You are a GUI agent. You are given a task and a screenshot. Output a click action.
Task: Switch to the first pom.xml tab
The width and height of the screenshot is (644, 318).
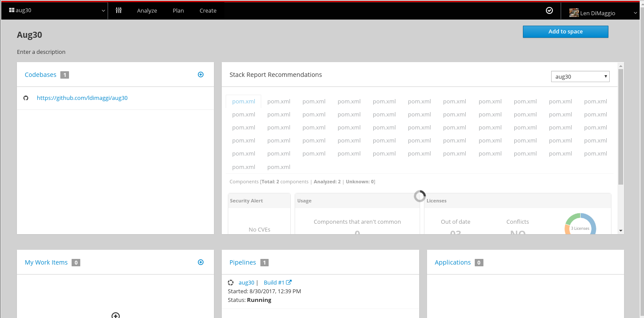pos(243,101)
